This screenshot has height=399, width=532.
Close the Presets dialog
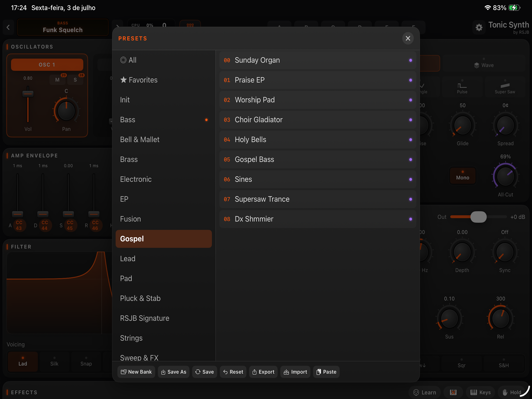coord(408,38)
